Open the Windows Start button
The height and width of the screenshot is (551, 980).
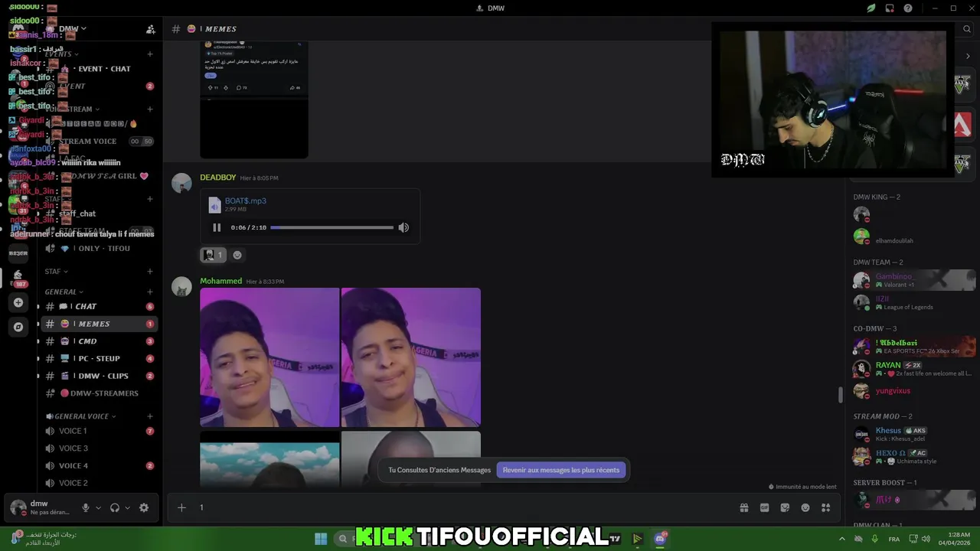321,539
